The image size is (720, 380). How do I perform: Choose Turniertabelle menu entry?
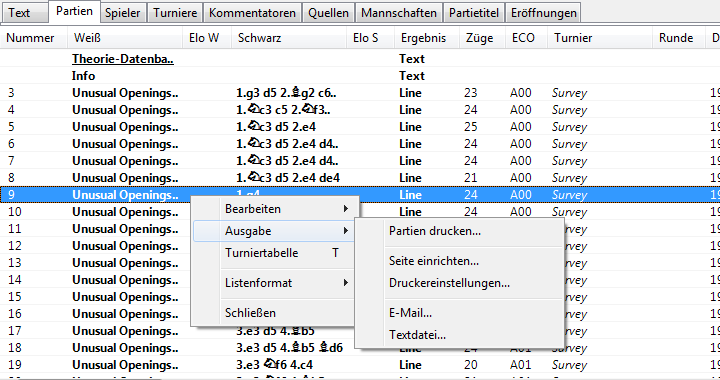point(274,253)
